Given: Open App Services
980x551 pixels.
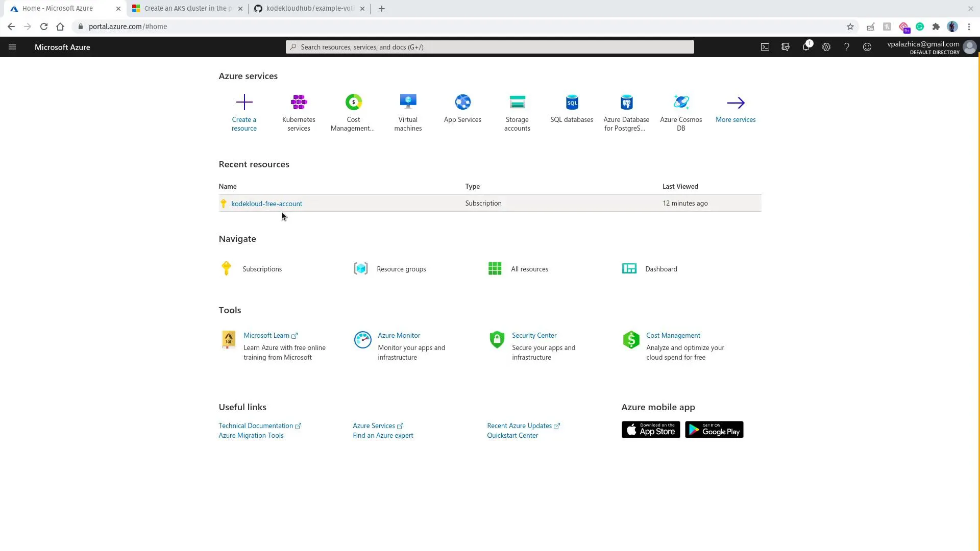Looking at the screenshot, I should pos(462,108).
